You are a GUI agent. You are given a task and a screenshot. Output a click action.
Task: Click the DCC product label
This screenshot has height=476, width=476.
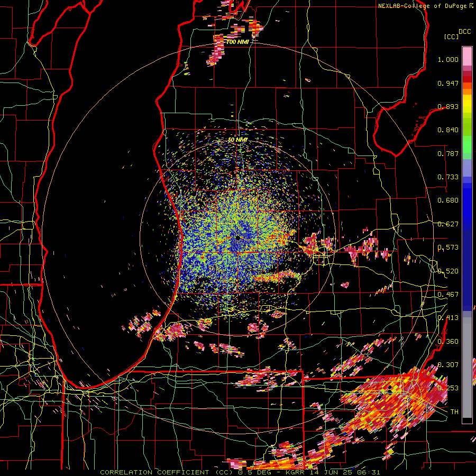(464, 32)
